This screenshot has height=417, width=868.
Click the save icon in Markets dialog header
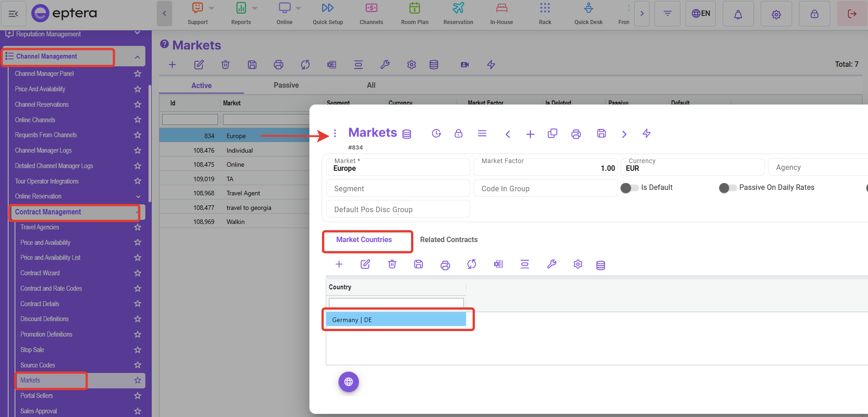[601, 134]
